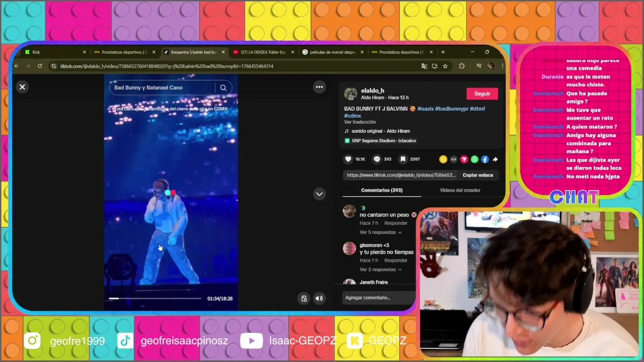
Task: Click the tiktok.com address bar URL
Action: pyautogui.click(x=167, y=66)
